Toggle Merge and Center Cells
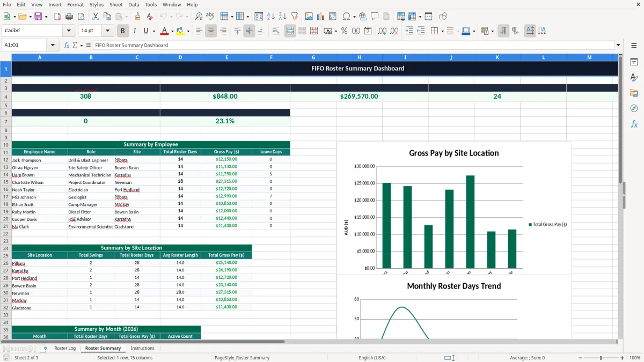Image resolution: width=644 pixels, height=362 pixels. 290,31
